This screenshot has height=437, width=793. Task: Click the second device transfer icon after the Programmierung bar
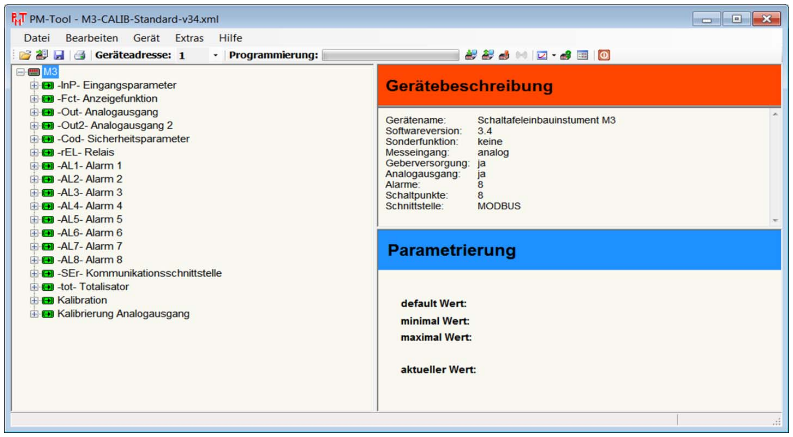click(488, 55)
